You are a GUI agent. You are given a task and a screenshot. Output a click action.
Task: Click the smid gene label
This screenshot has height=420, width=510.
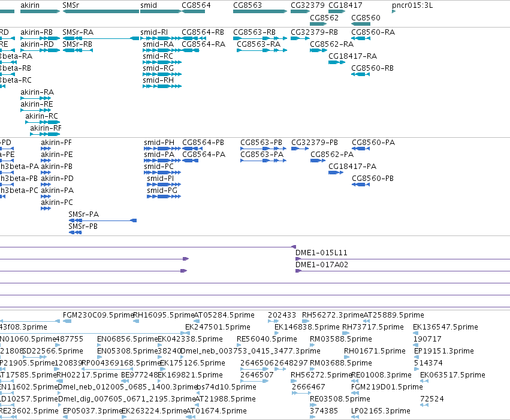tap(149, 5)
